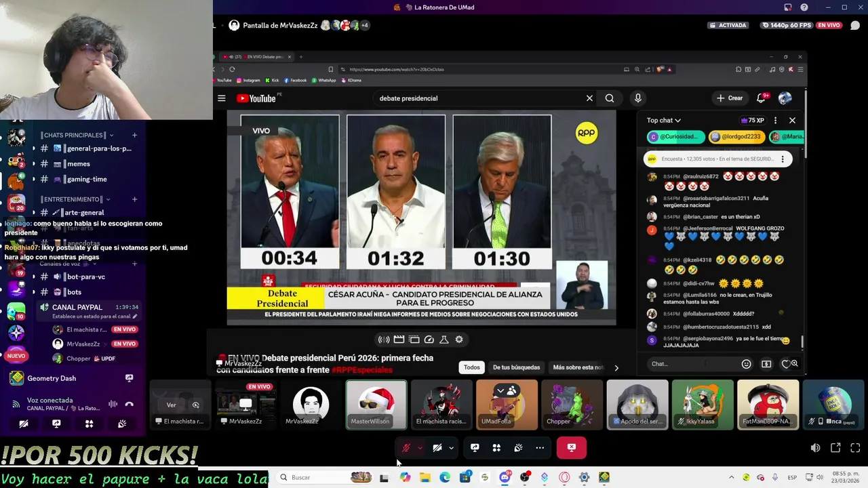Open Microsoft Edge from Windows taskbar

coord(445,477)
